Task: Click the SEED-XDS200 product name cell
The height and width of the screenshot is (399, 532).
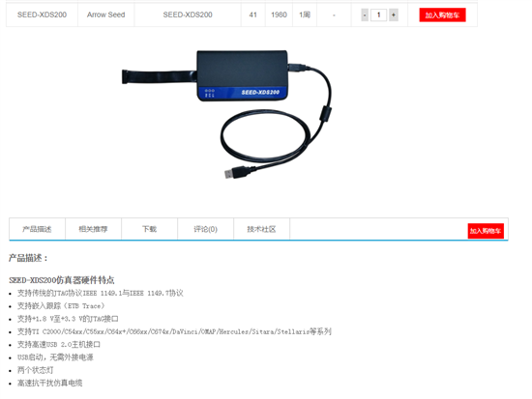Action: coord(42,14)
